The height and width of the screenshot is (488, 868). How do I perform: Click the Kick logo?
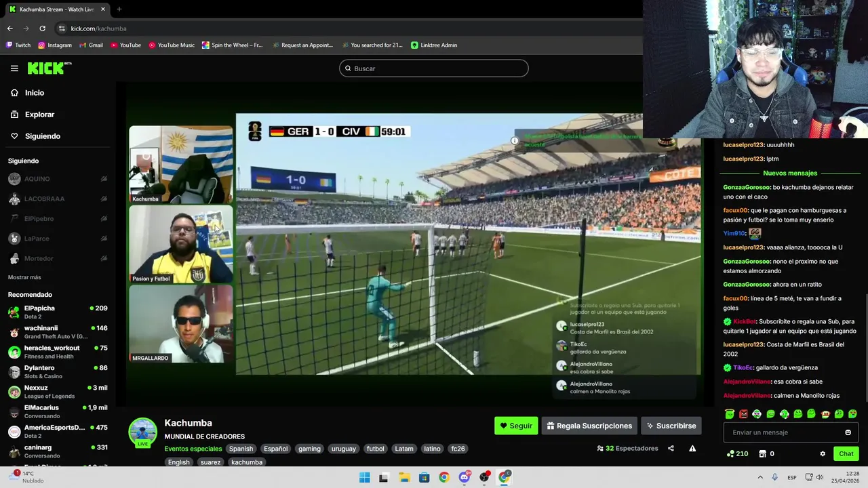click(49, 68)
